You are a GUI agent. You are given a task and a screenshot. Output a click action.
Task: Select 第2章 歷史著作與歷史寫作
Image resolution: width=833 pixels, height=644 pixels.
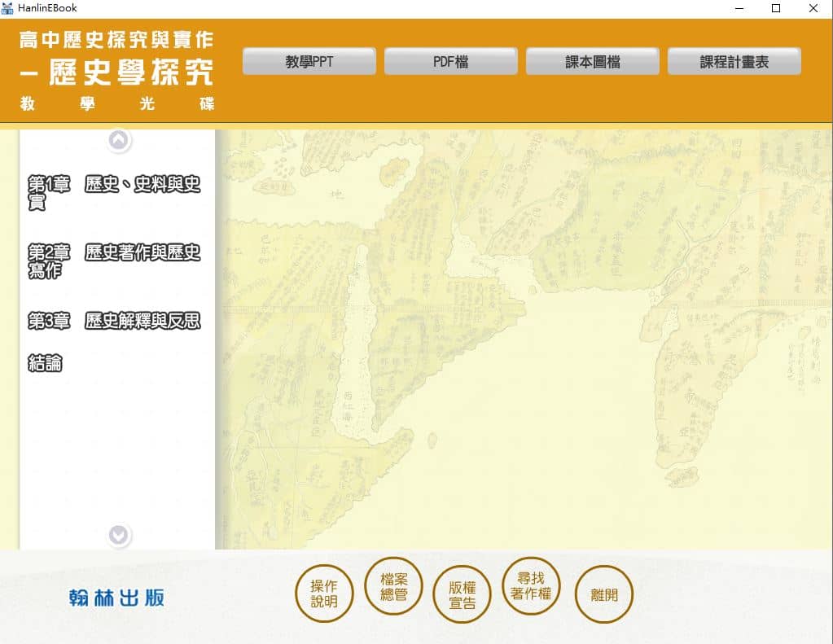pos(114,261)
